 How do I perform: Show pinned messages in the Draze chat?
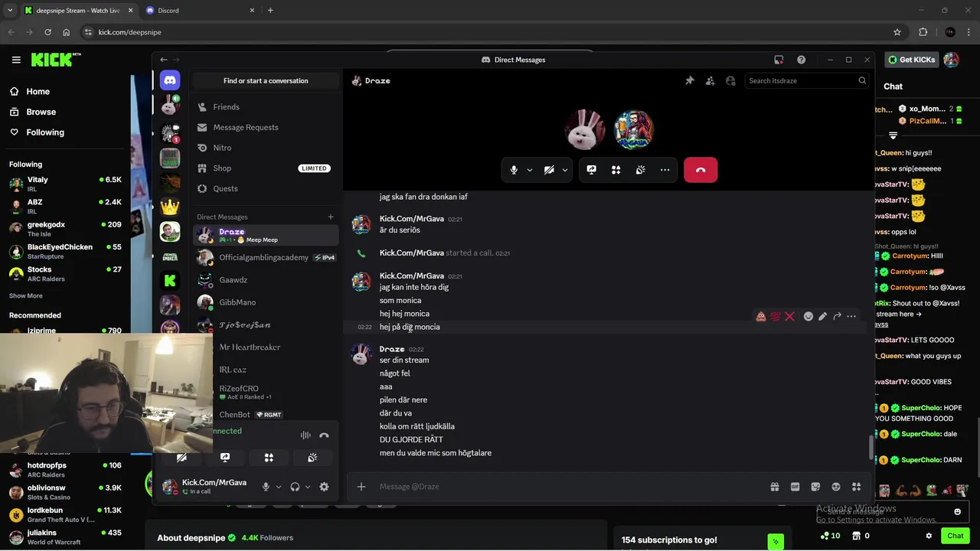tap(690, 80)
